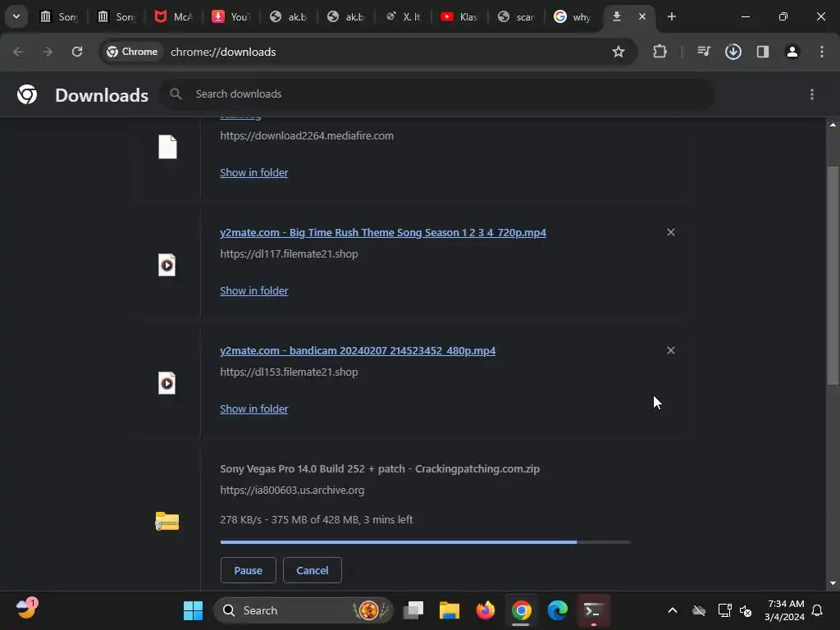The image size is (840, 630).
Task: Cancel the Sony Vegas download
Action: (313, 571)
